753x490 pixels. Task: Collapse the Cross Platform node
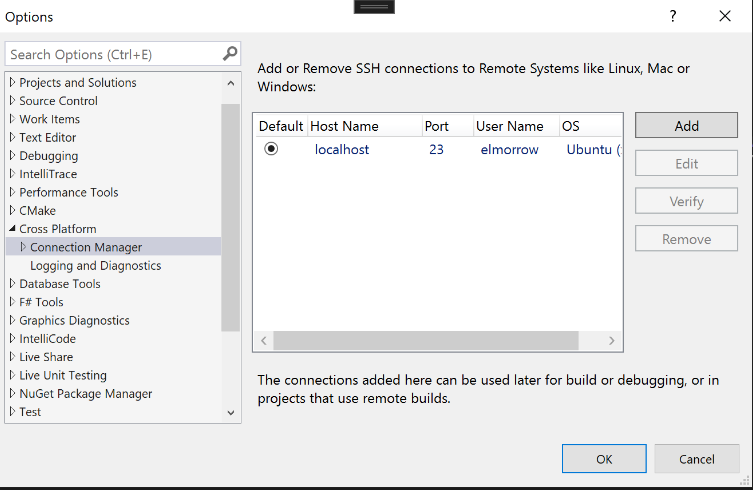tap(12, 229)
